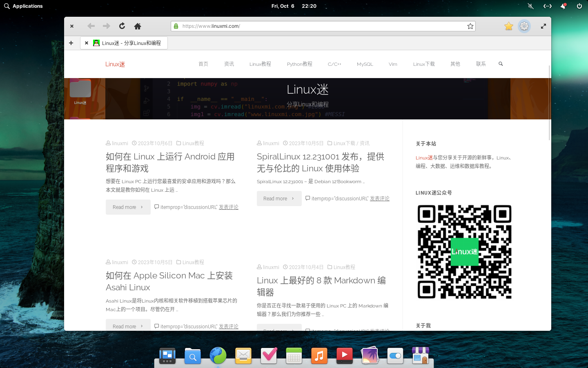Click the Linux迷公众号 QR code image
Image resolution: width=588 pixels, height=368 pixels.
pyautogui.click(x=465, y=252)
